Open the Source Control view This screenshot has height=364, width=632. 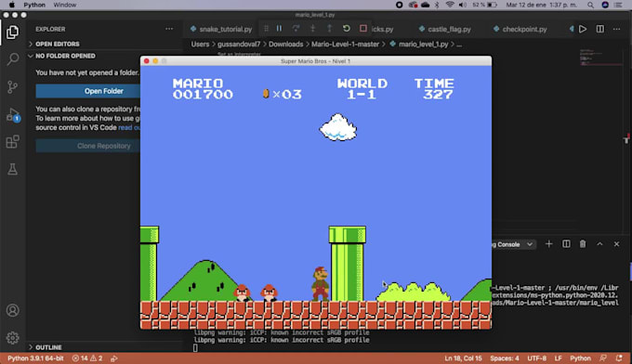click(x=12, y=86)
